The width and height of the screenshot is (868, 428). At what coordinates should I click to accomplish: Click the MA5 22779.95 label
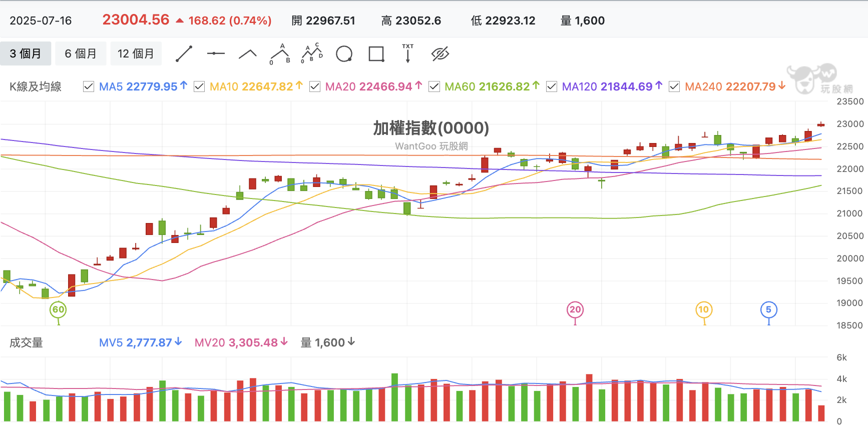(x=143, y=86)
